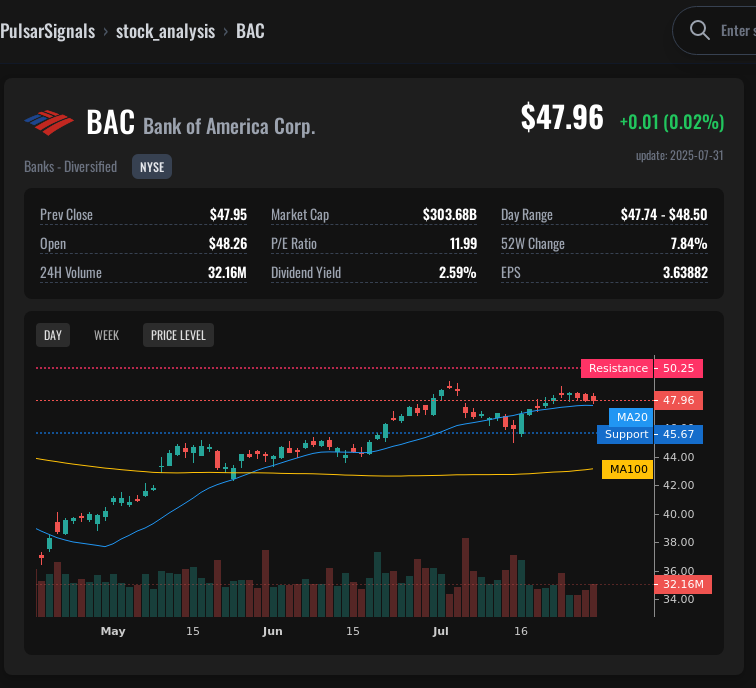Click the +0.01 (0.02%) change text
756x688 pixels.
[672, 122]
